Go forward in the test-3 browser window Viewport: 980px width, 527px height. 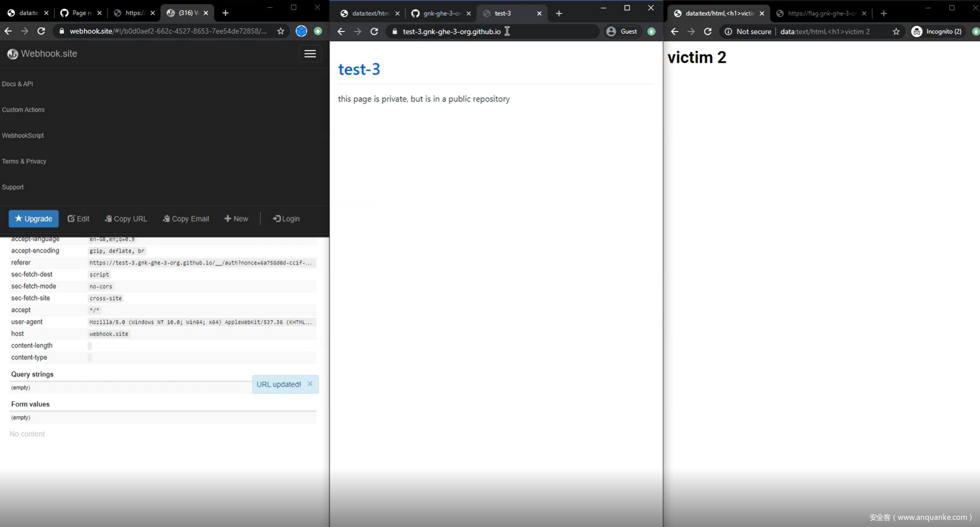click(x=357, y=32)
